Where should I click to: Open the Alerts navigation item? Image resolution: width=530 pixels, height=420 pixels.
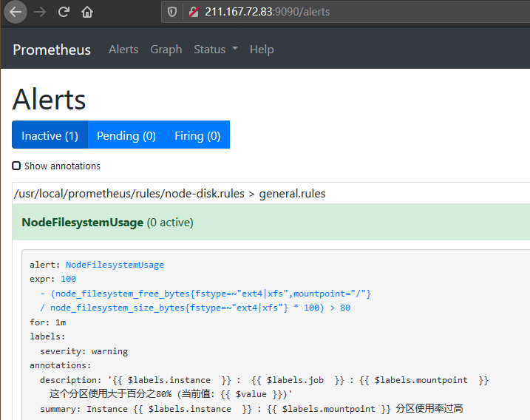pyautogui.click(x=123, y=50)
